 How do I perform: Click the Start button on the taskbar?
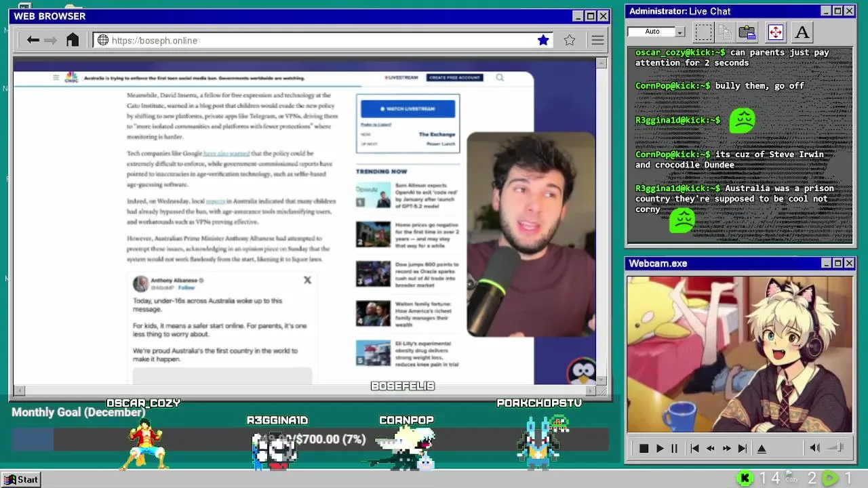point(21,479)
